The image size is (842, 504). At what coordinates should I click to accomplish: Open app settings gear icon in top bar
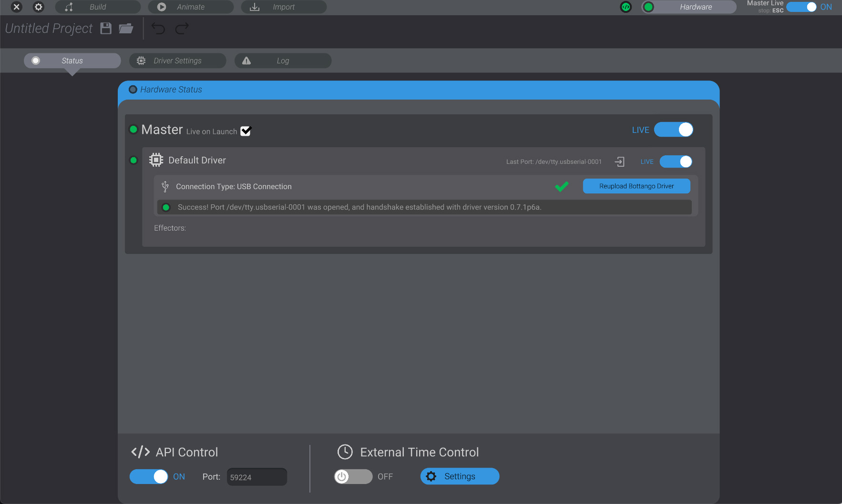click(39, 7)
